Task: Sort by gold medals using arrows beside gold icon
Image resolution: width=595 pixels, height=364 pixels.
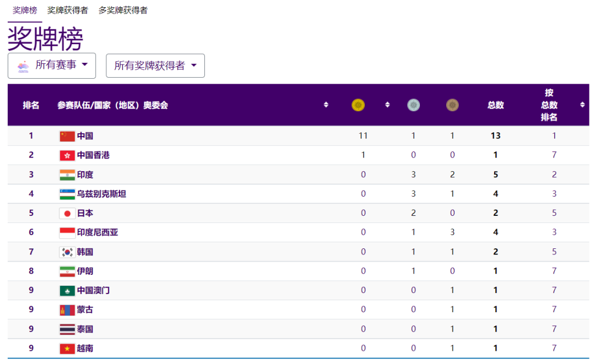Action: pyautogui.click(x=387, y=105)
